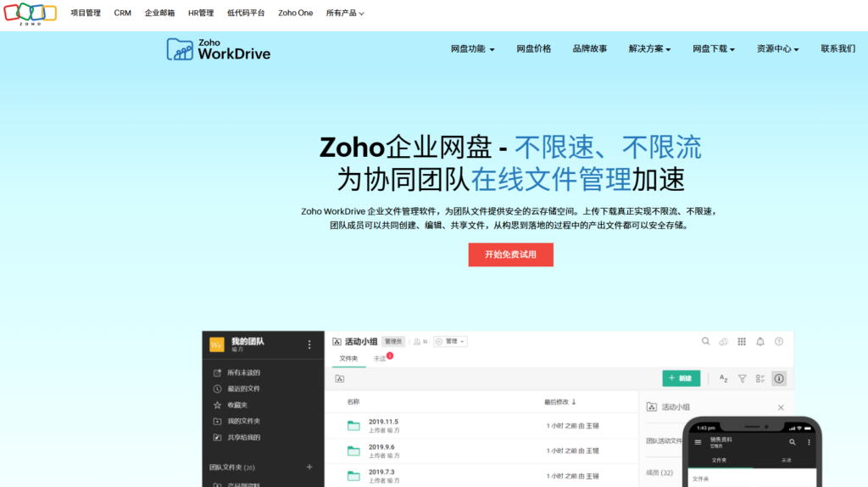Screen dimensions: 868x487
Task: Open Zoho One in top bar
Action: click(x=295, y=13)
